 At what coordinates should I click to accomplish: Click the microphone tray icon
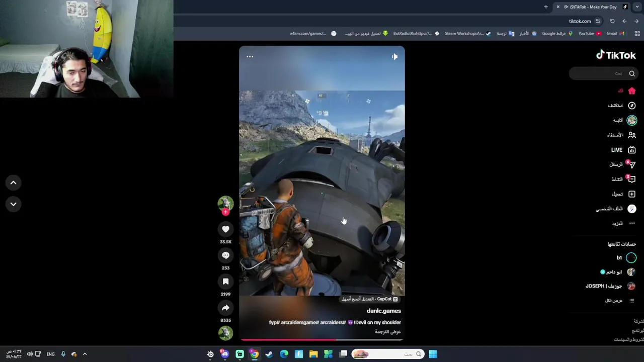pos(63,354)
